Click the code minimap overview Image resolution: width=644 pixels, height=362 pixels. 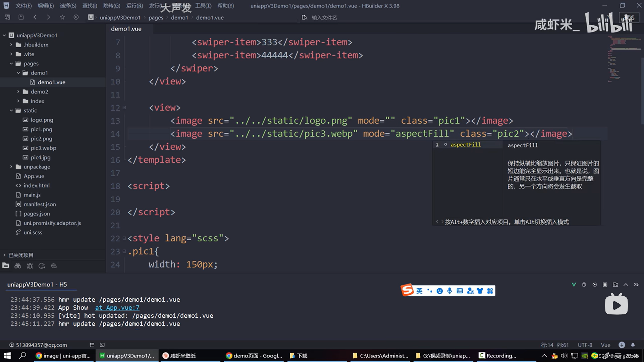pyautogui.click(x=624, y=59)
